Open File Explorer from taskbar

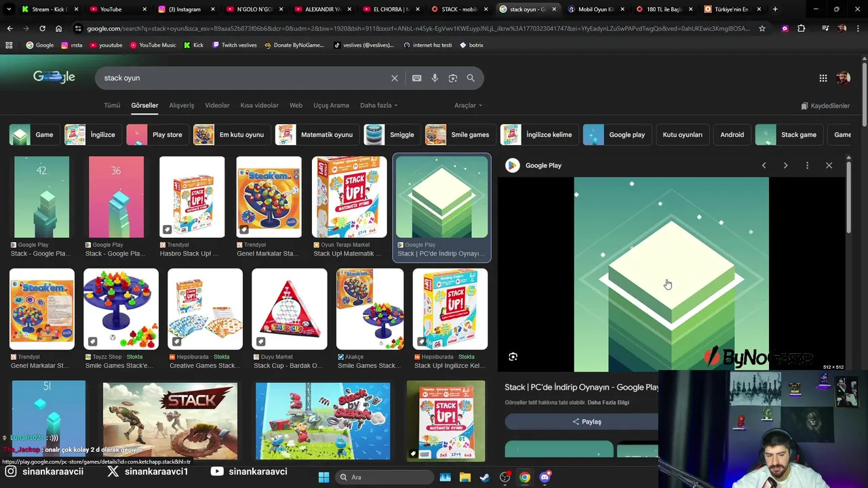click(465, 477)
